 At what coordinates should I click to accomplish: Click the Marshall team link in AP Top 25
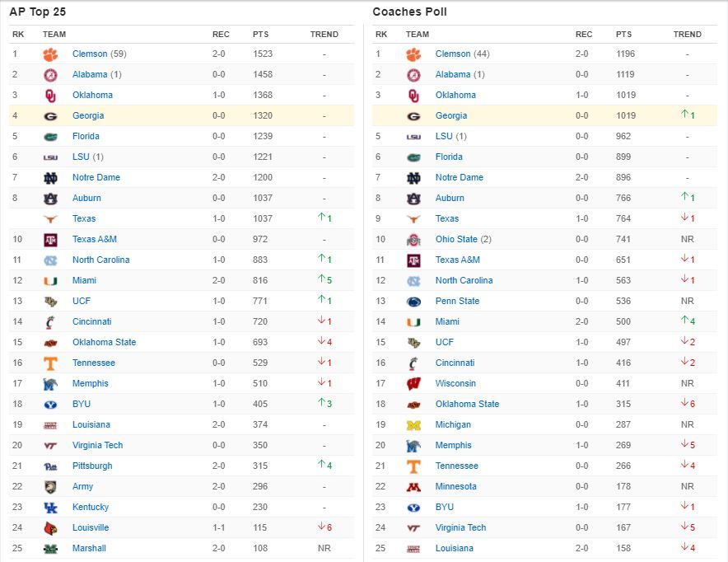click(89, 549)
